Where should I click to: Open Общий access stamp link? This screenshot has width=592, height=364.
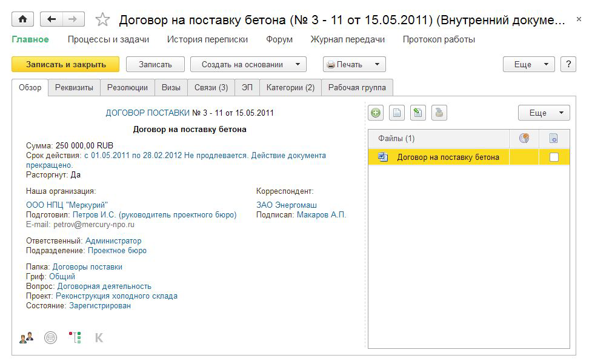click(62, 277)
